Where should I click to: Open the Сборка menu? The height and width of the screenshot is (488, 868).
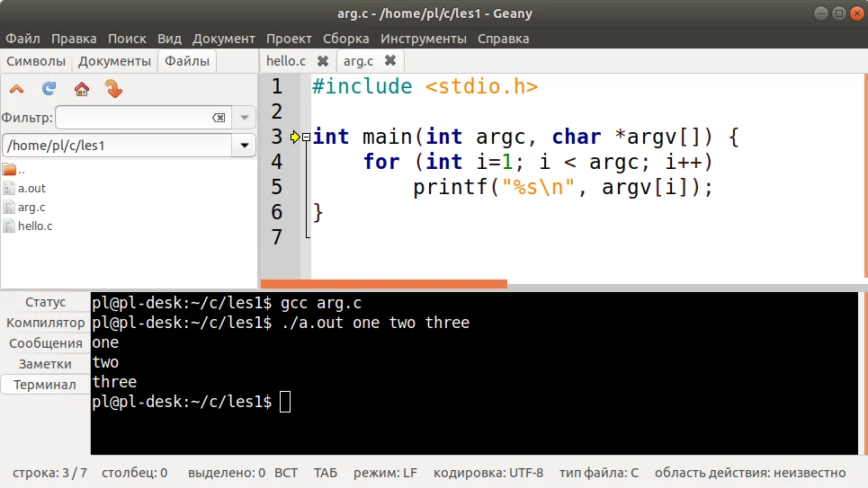pos(345,39)
